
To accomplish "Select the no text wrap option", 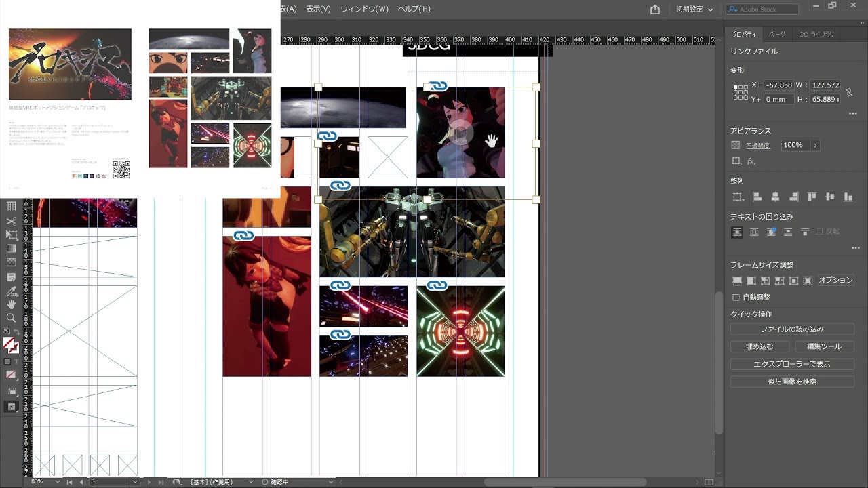I will click(x=737, y=232).
